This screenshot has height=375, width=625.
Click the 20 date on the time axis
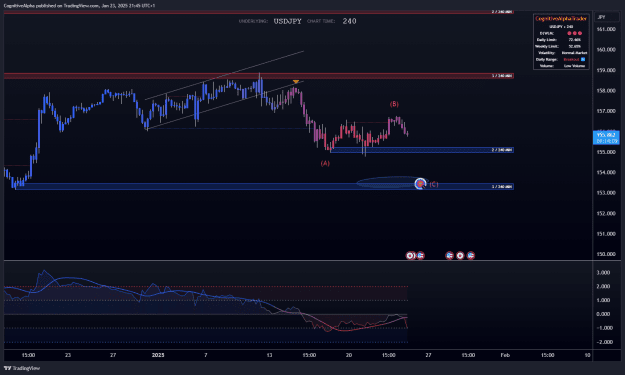(349, 355)
